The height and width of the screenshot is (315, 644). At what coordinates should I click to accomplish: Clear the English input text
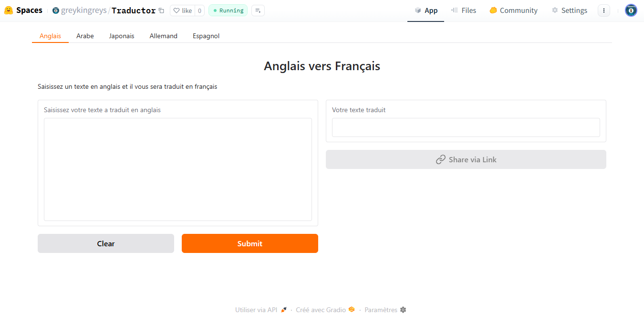click(x=105, y=243)
